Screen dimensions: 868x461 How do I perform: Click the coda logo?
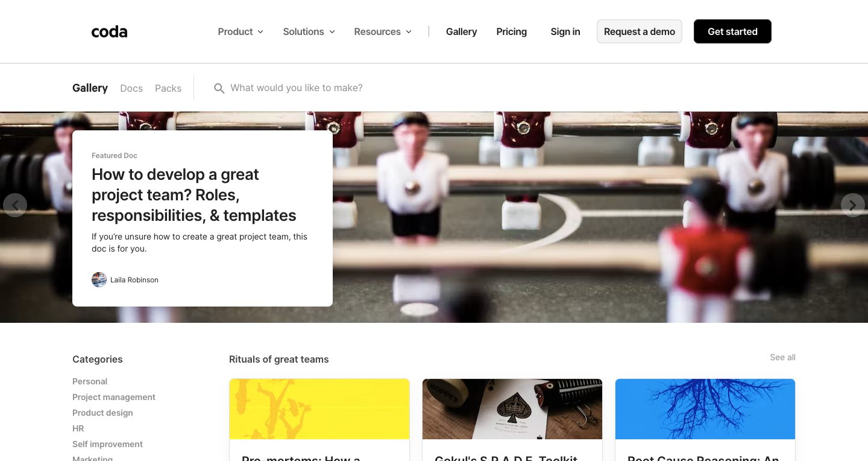[109, 32]
